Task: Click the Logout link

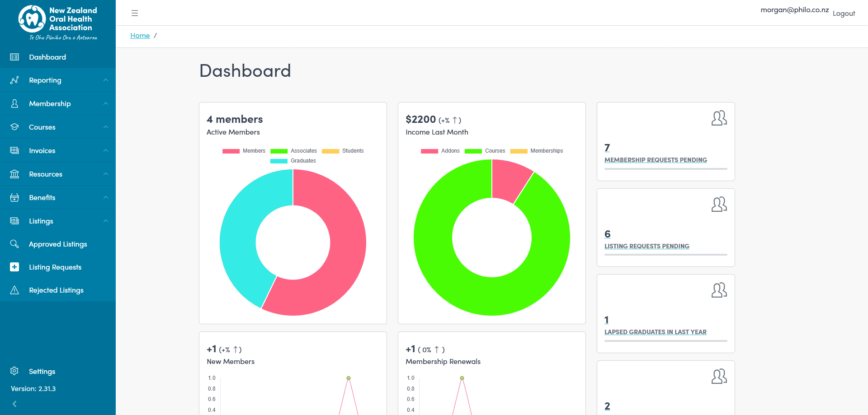Action: click(844, 14)
